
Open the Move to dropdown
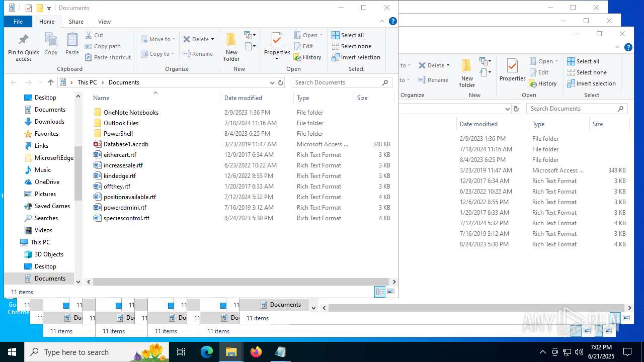point(158,39)
